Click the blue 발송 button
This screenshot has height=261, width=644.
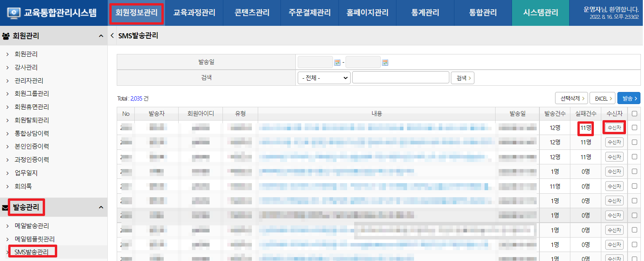(x=629, y=98)
